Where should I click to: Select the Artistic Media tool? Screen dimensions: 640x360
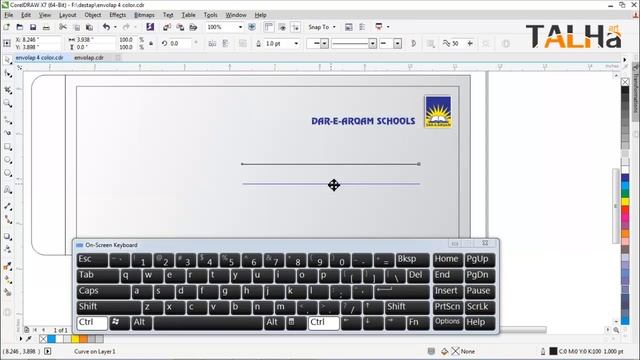[8, 133]
